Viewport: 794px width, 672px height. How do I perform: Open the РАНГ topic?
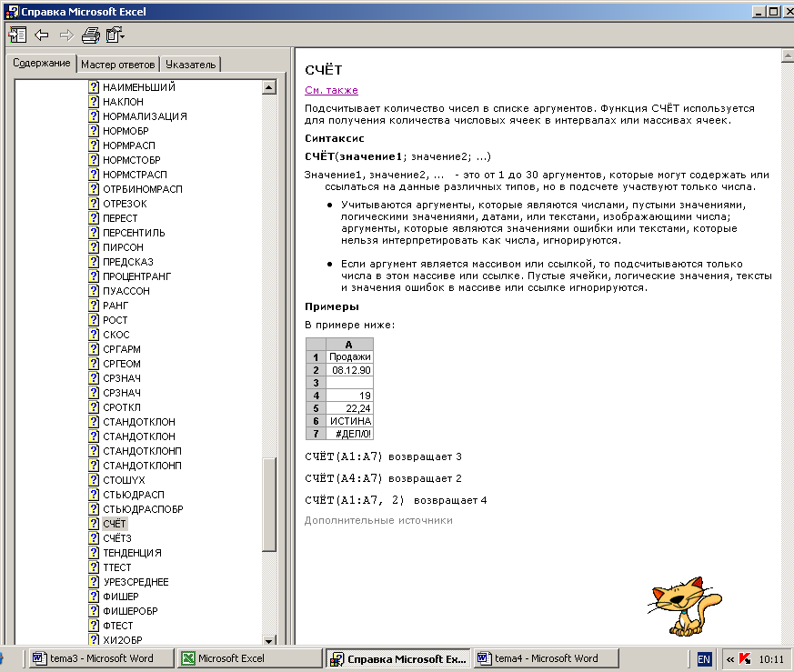[x=116, y=306]
